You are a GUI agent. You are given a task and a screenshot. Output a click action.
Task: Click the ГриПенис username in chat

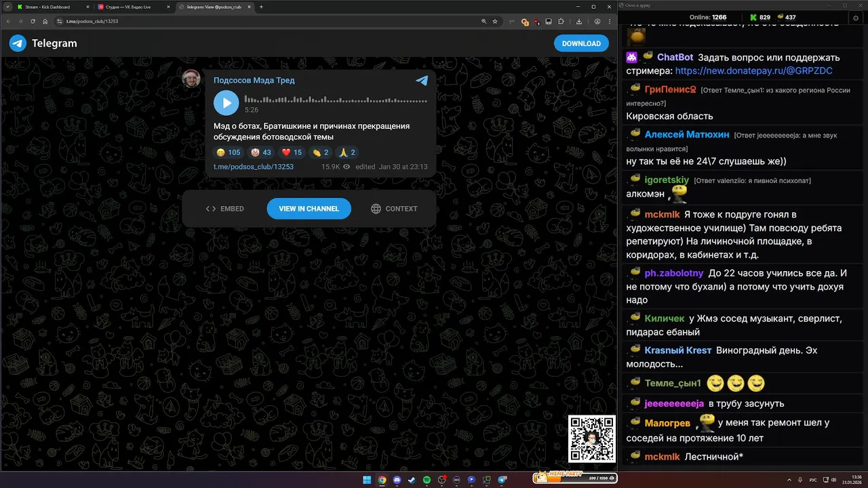[670, 89]
